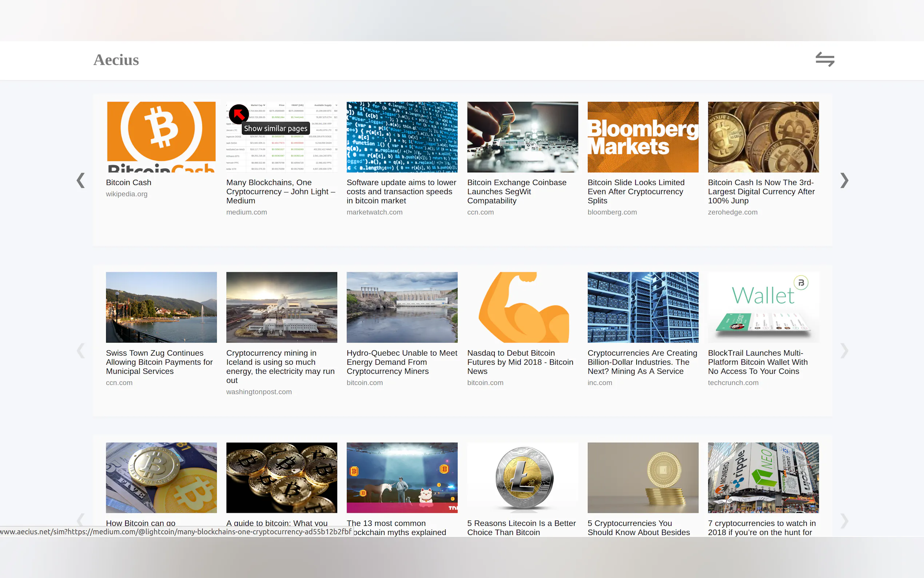The width and height of the screenshot is (924, 578).
Task: Open the Wallet image thumbnail
Action: (763, 307)
